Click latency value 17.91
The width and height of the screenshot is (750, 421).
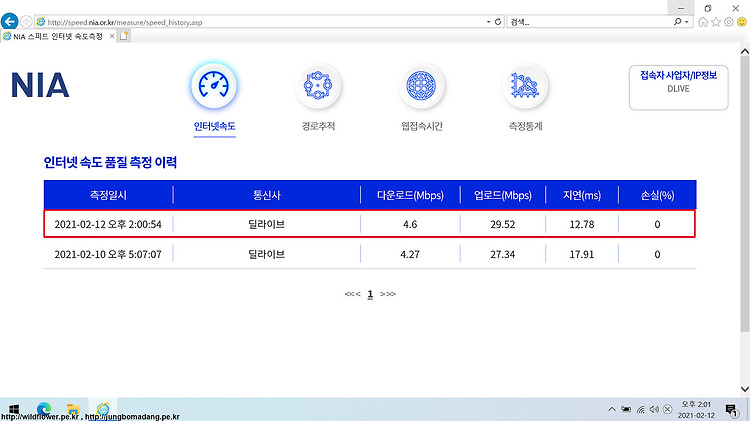582,255
